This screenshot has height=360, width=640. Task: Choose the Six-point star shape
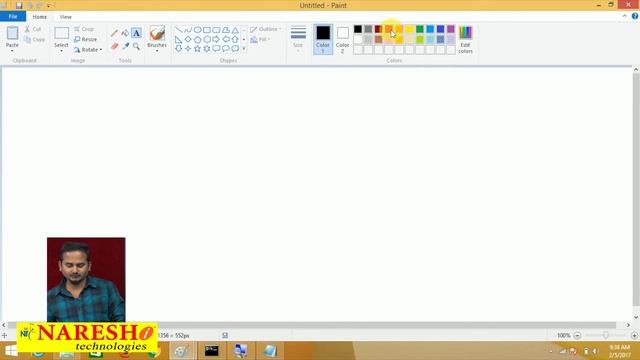(207, 49)
